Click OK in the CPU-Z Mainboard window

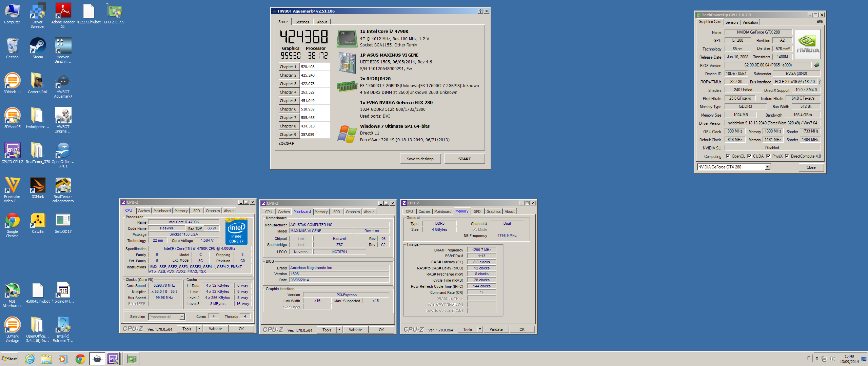[381, 330]
